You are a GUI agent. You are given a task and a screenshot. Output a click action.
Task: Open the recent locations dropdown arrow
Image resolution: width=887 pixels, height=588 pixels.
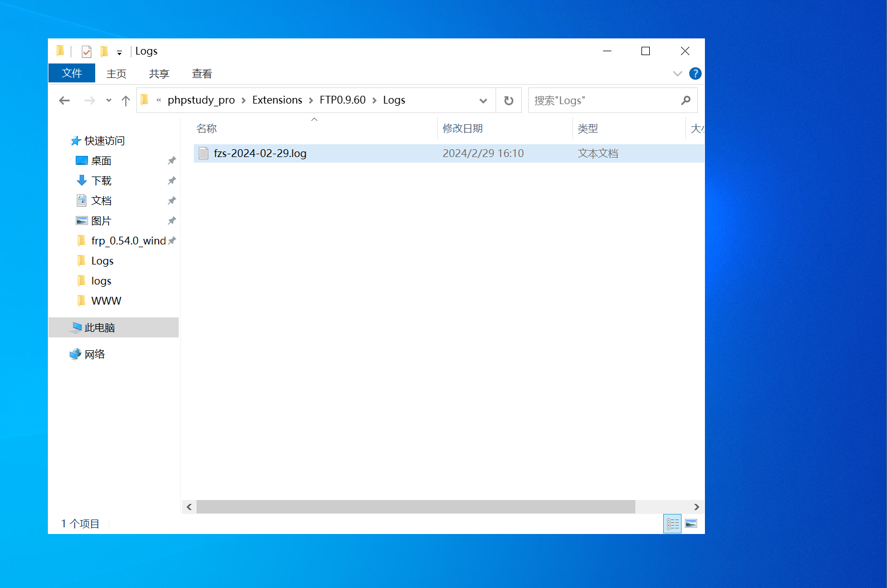tap(109, 100)
